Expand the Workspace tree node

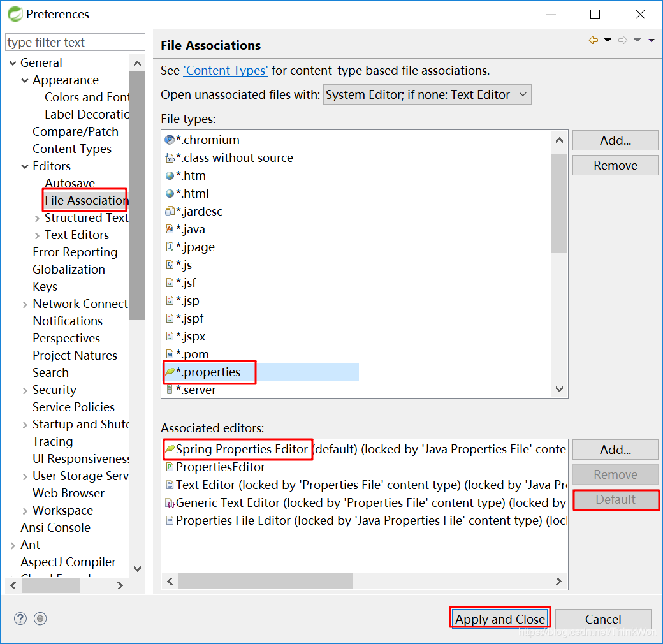25,511
